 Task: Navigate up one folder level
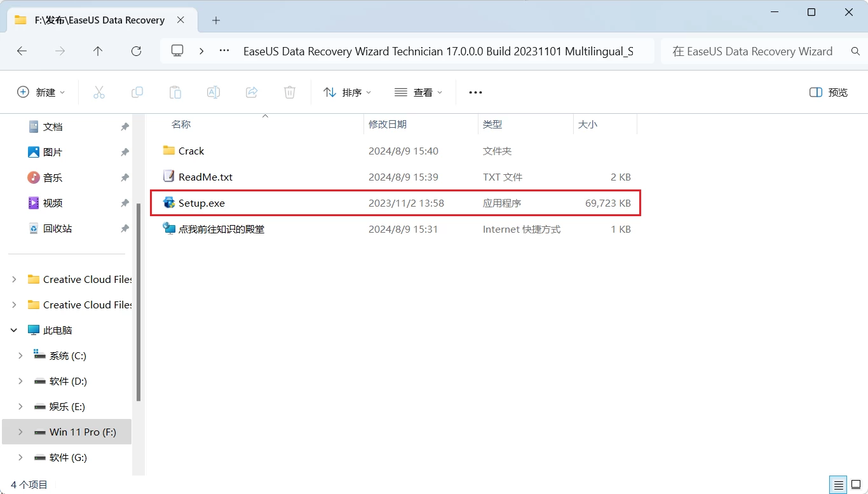pyautogui.click(x=98, y=51)
